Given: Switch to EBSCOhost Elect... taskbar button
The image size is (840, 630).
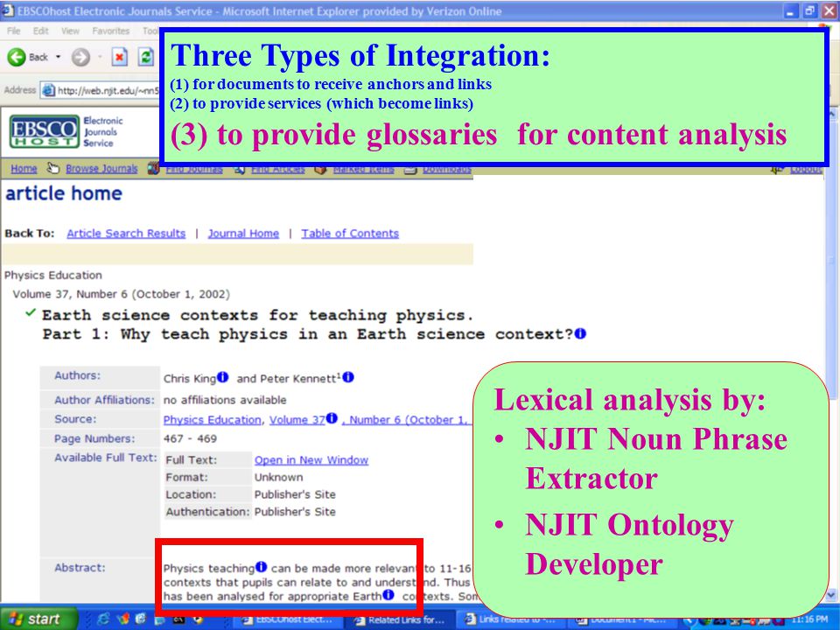Looking at the screenshot, I should point(288,619).
